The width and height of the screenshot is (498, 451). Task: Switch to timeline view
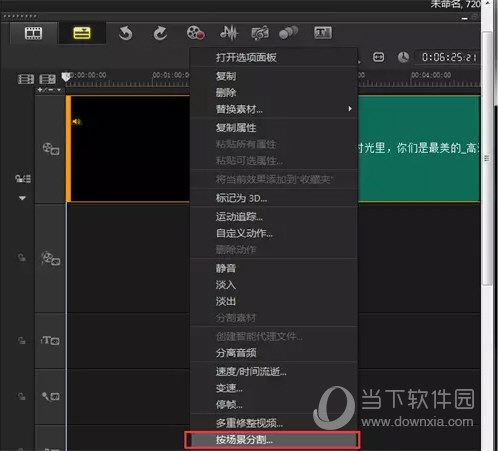pos(82,33)
